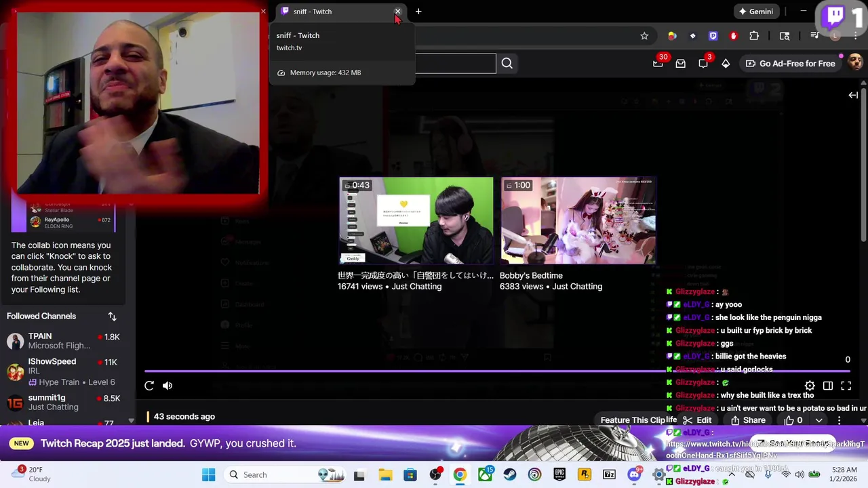The image size is (868, 488).
Task: Show hidden system tray icons
Action: [731, 474]
